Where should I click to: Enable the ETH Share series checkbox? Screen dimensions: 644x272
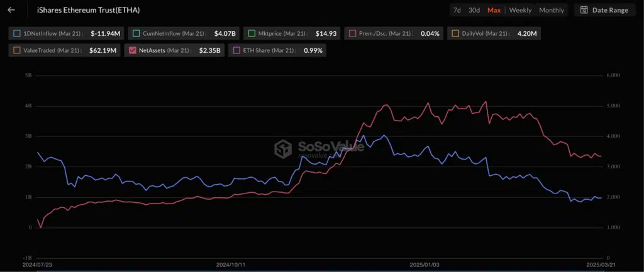pyautogui.click(x=236, y=50)
